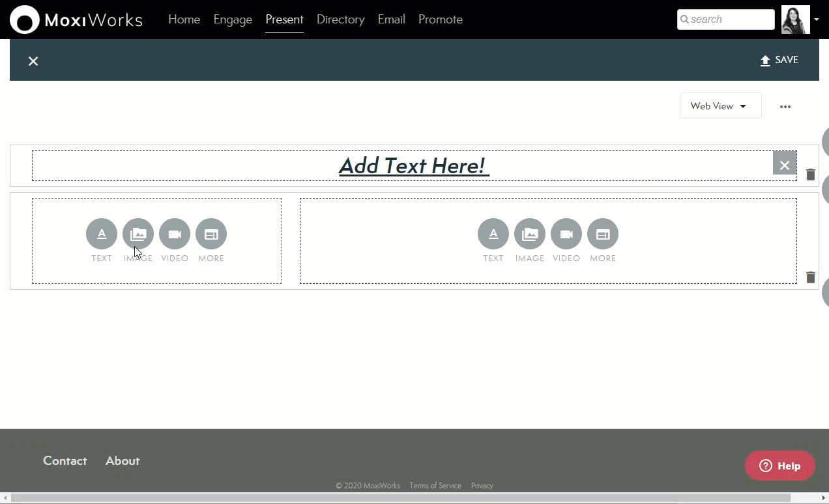Open More options in the left column block

(211, 234)
